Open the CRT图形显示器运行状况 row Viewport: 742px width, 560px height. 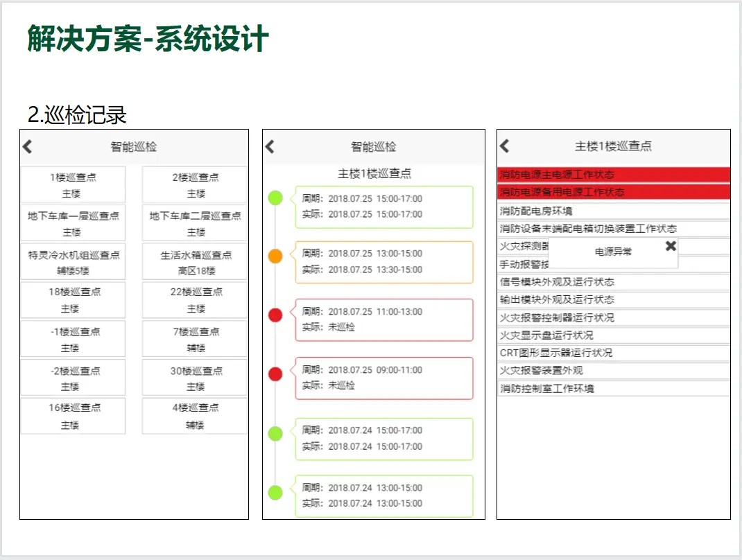614,353
